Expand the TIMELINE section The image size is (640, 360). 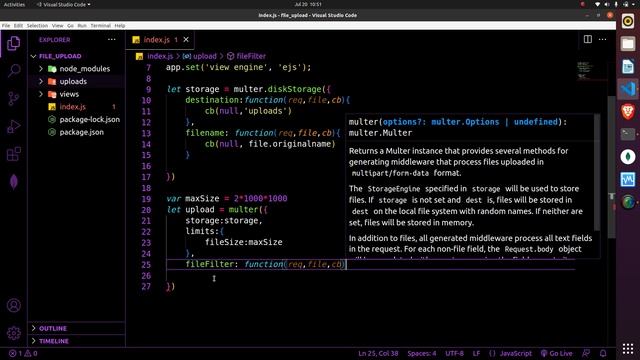(76, 341)
